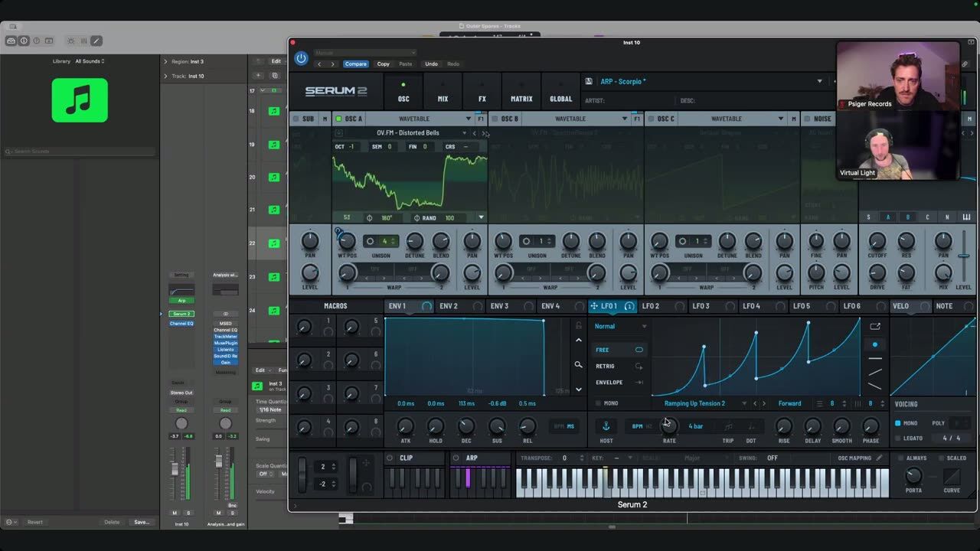Click the LFO host anchor icon

[x=606, y=426]
